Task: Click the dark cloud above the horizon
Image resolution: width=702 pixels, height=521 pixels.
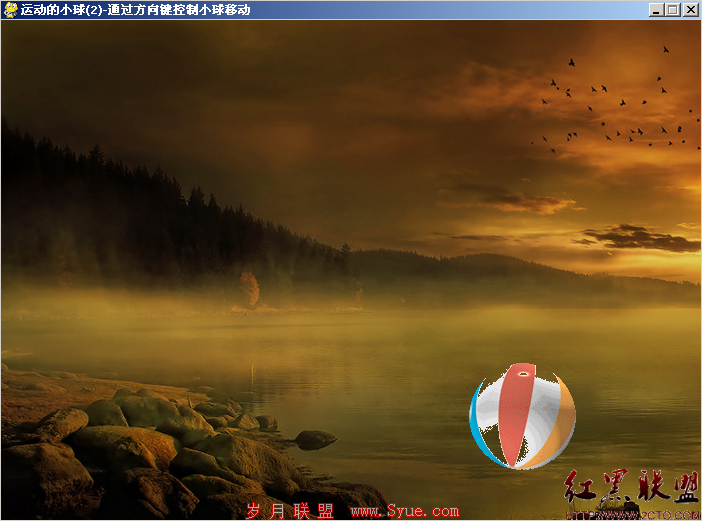Action: coord(640,238)
